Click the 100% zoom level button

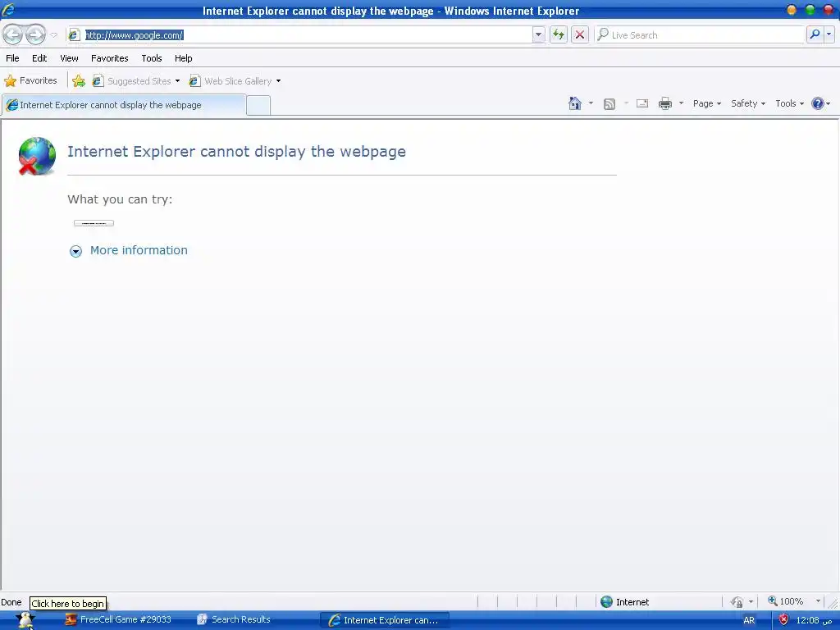pyautogui.click(x=785, y=601)
